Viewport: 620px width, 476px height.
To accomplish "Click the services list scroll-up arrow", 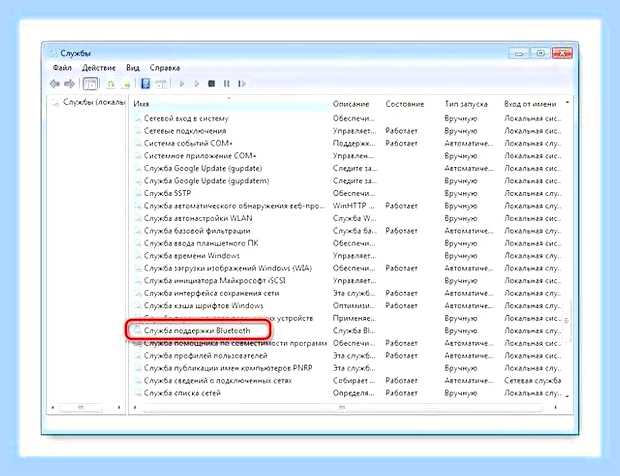I will click(567, 103).
